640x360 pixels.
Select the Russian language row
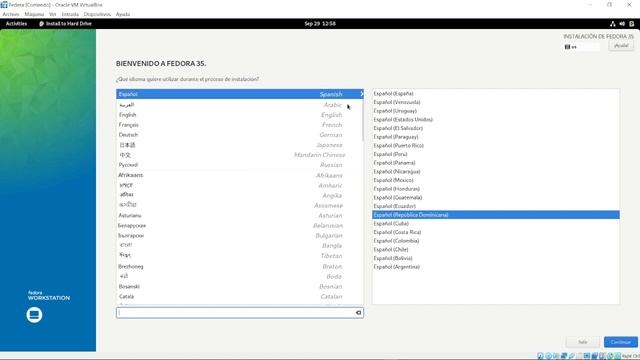click(x=240, y=165)
